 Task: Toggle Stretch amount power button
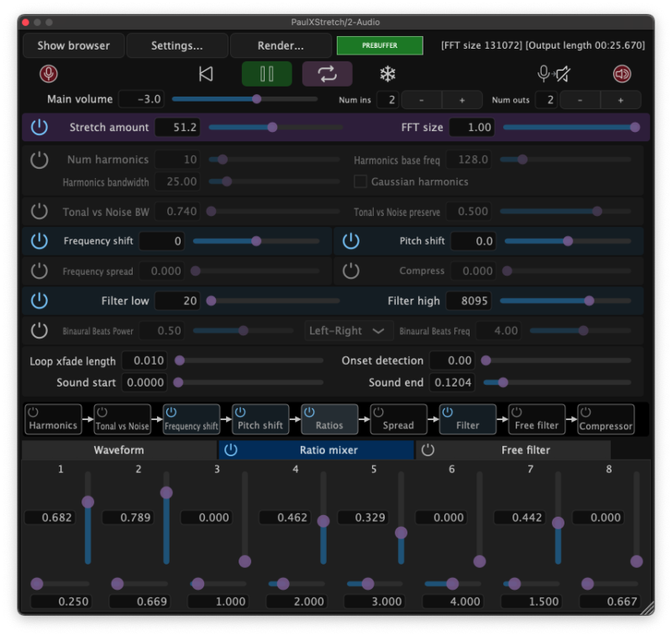tap(39, 128)
